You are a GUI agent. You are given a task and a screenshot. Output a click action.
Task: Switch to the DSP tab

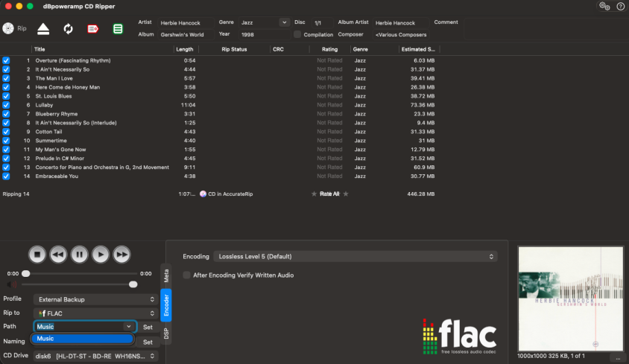pos(166,333)
